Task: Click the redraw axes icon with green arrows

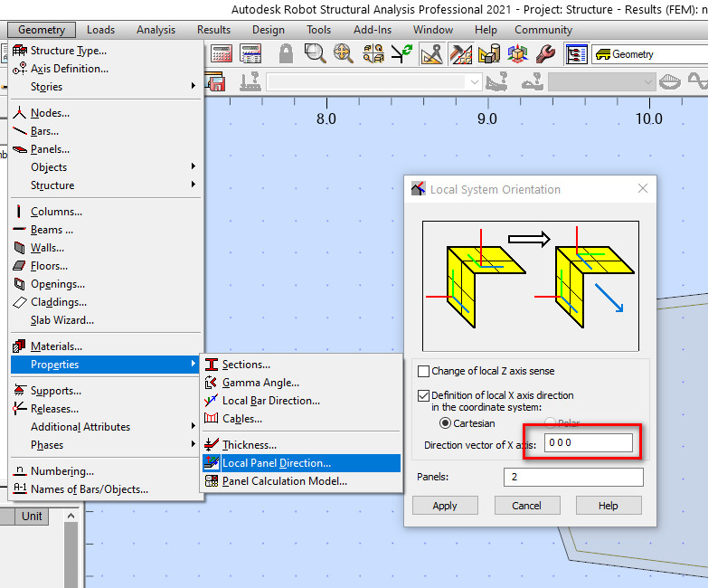Action: [x=401, y=53]
